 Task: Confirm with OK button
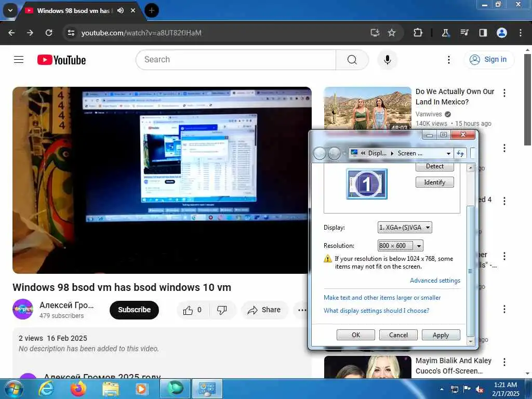click(x=356, y=335)
